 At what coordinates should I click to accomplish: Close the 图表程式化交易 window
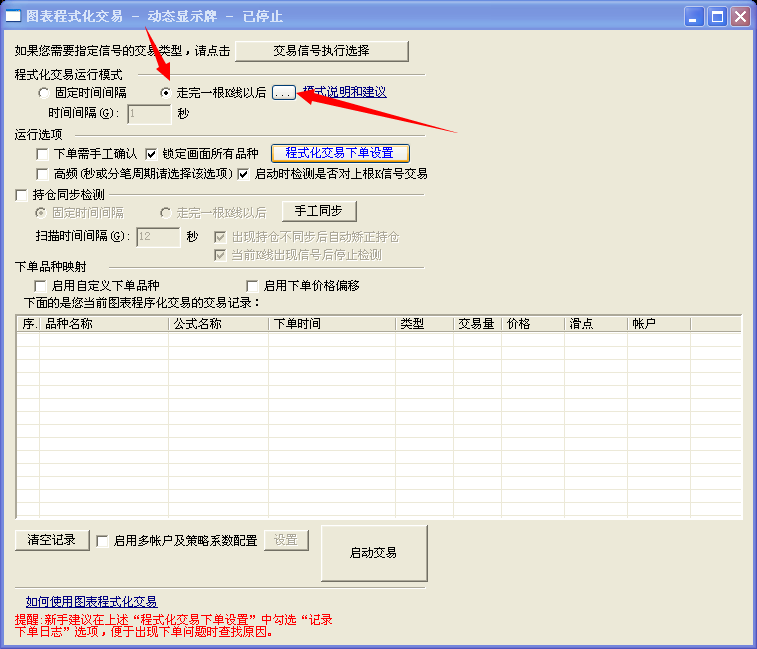740,16
